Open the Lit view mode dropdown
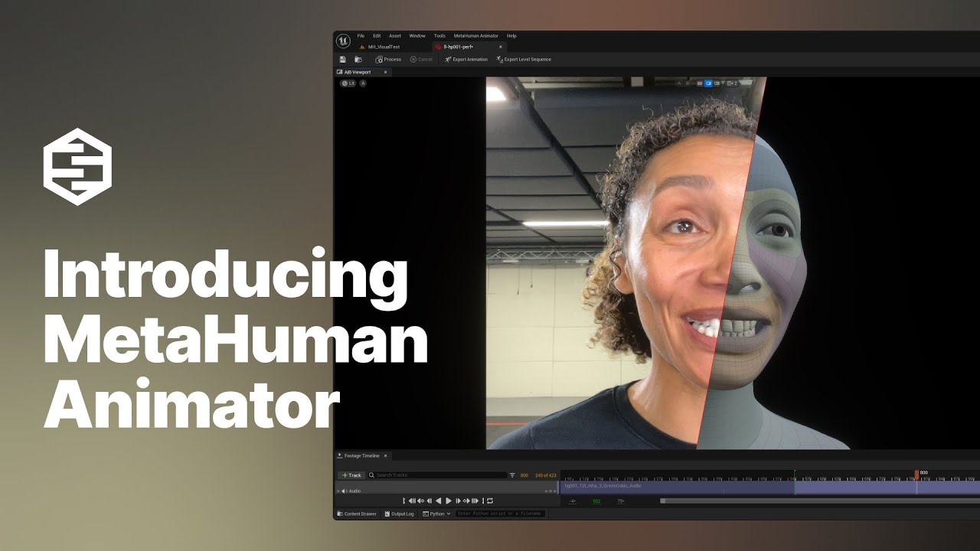This screenshot has height=551, width=980. point(348,83)
